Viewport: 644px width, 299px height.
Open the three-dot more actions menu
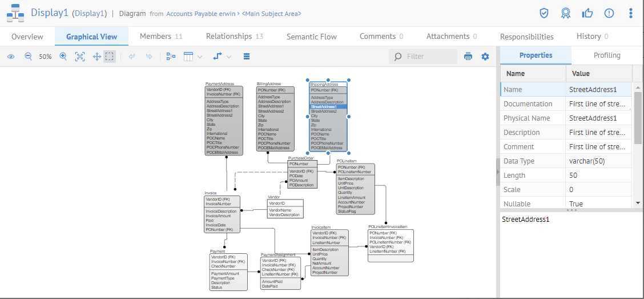click(630, 13)
